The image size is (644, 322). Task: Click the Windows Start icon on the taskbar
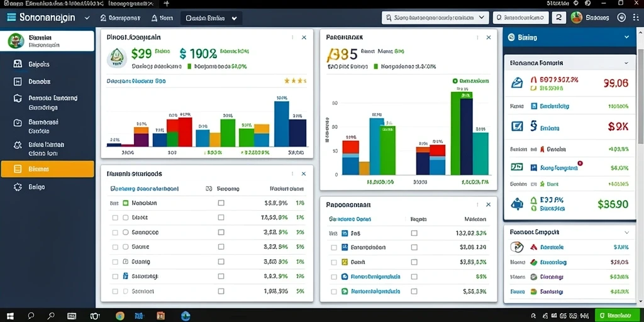(x=10, y=316)
